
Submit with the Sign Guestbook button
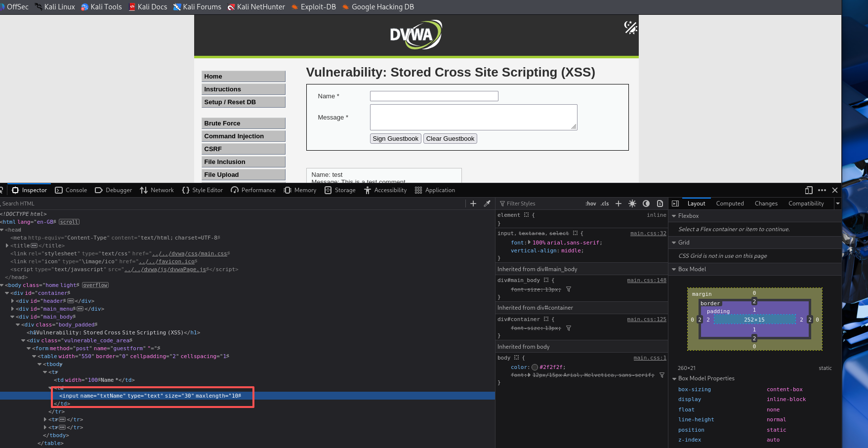coord(396,139)
